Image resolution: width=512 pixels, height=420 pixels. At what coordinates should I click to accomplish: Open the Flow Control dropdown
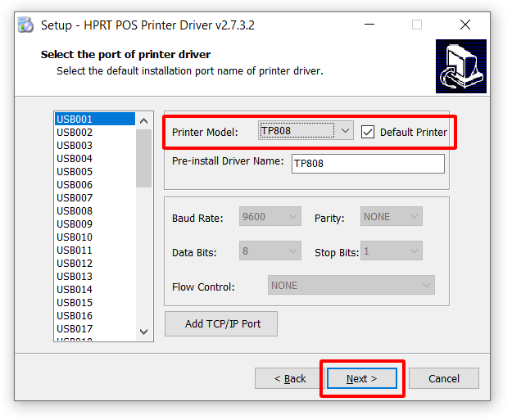pos(351,286)
